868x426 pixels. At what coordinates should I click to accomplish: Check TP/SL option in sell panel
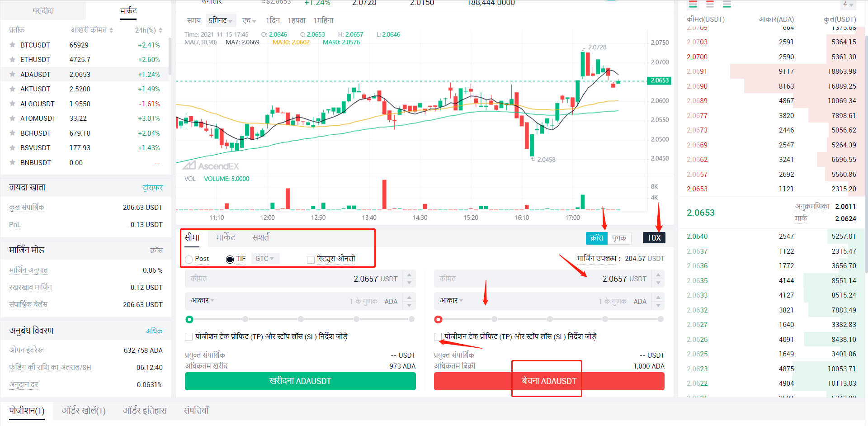[438, 336]
